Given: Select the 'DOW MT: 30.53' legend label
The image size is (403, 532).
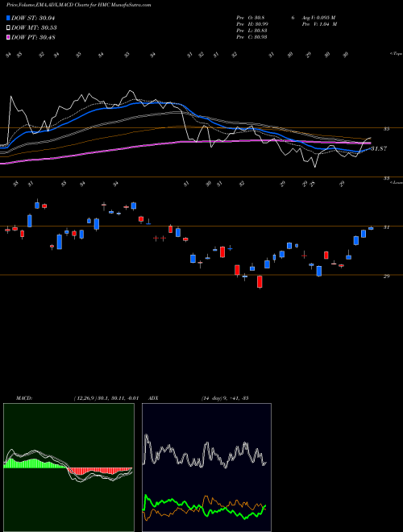Looking at the screenshot, I should coord(34,28).
